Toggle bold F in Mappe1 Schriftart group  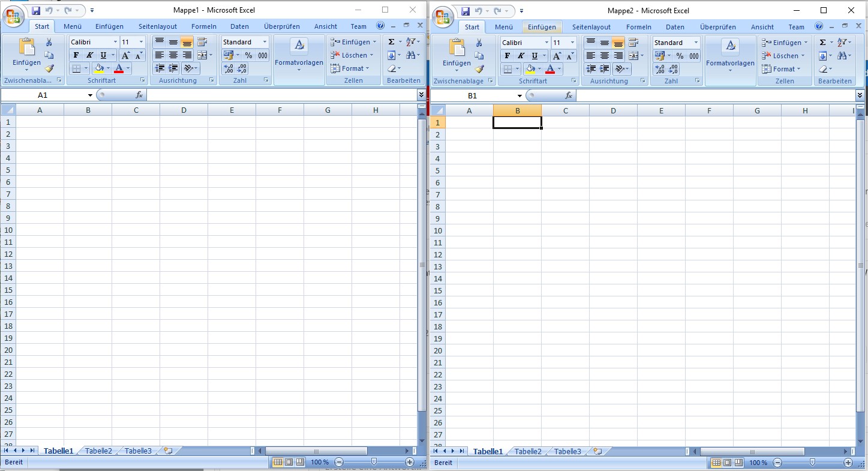pos(76,55)
